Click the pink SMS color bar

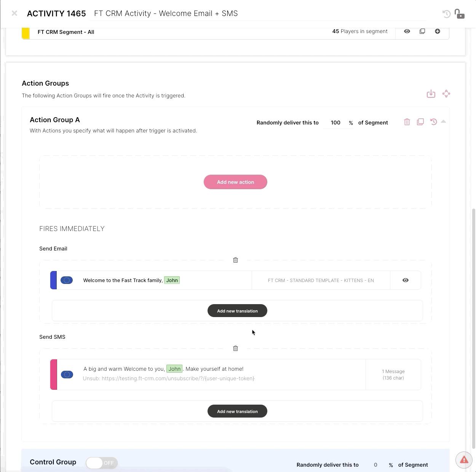tap(54, 375)
